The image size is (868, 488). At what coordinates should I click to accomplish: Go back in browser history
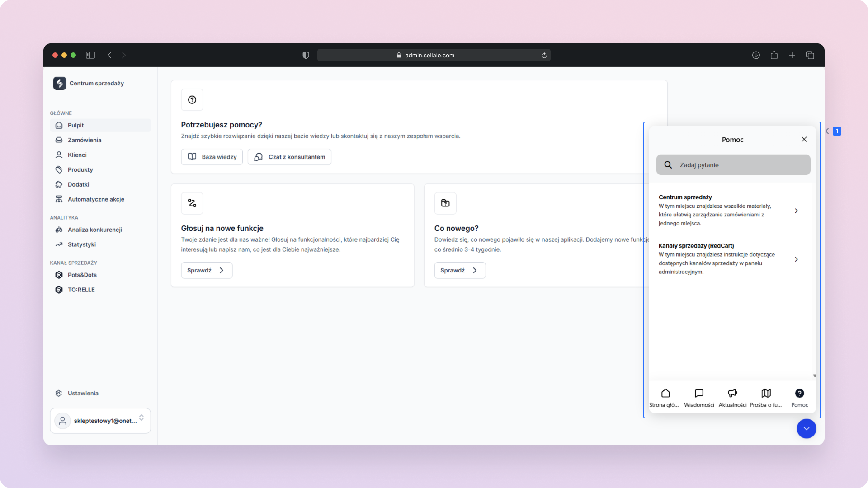(109, 55)
